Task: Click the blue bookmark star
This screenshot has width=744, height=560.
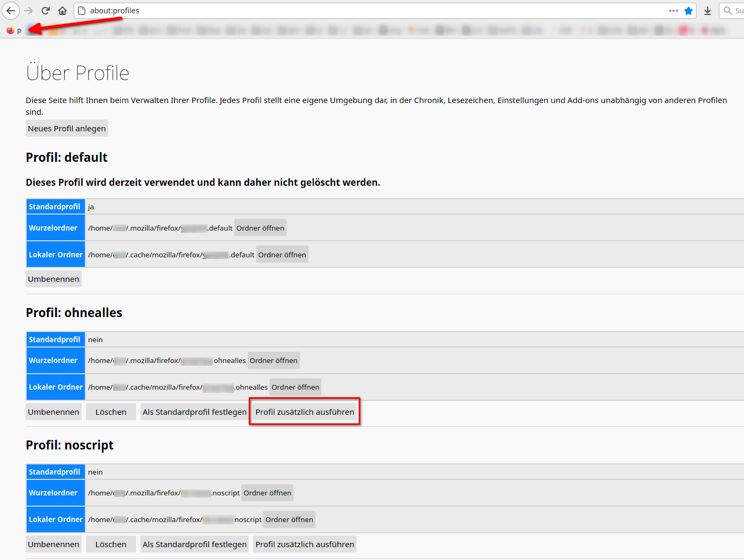Action: tap(688, 11)
